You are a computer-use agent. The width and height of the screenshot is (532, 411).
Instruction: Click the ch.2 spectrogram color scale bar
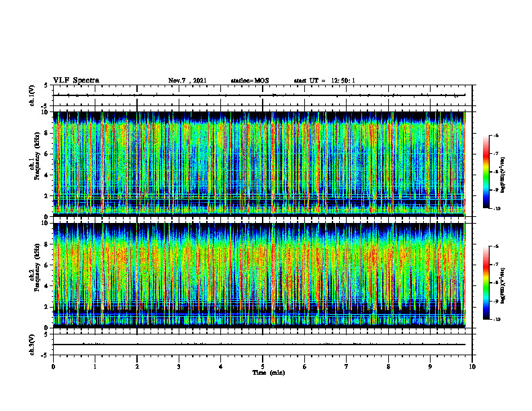(486, 283)
